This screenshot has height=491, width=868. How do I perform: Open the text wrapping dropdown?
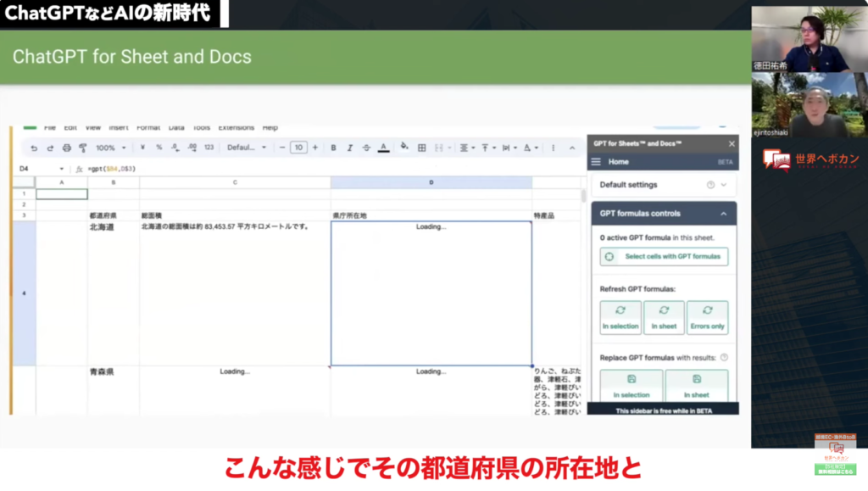[x=509, y=148]
